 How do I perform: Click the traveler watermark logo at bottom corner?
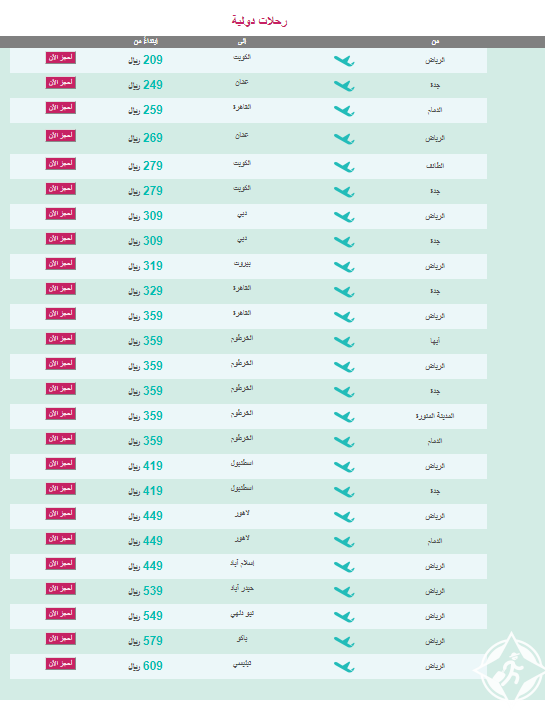(x=511, y=669)
